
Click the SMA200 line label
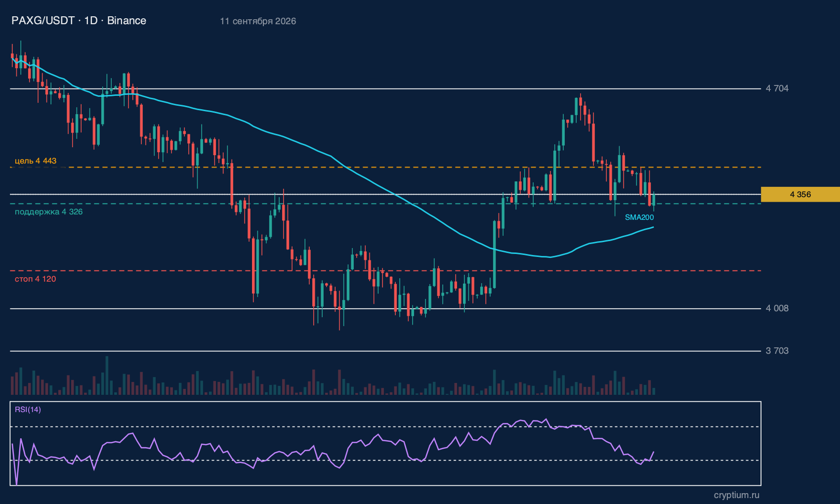click(x=639, y=217)
